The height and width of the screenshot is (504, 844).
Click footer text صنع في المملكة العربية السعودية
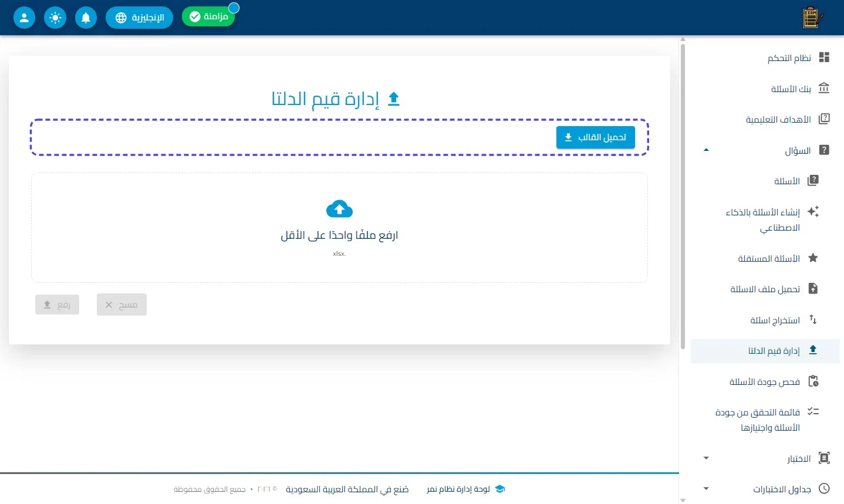click(x=347, y=489)
